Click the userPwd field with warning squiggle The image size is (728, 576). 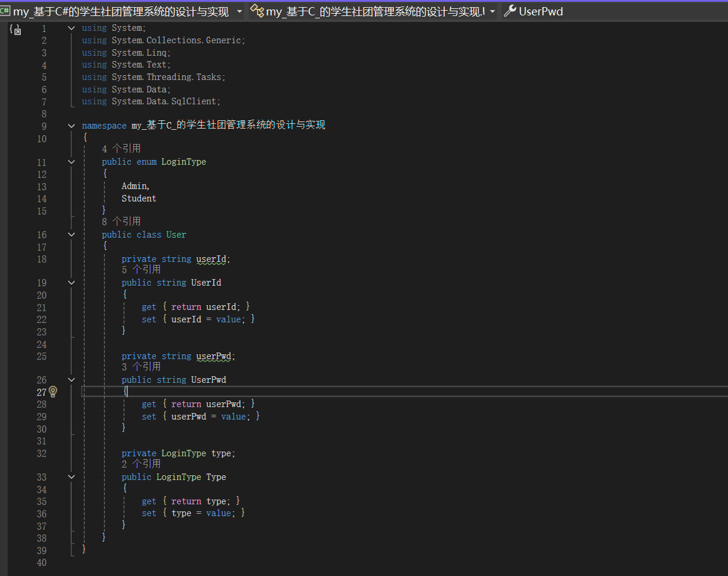coord(213,356)
